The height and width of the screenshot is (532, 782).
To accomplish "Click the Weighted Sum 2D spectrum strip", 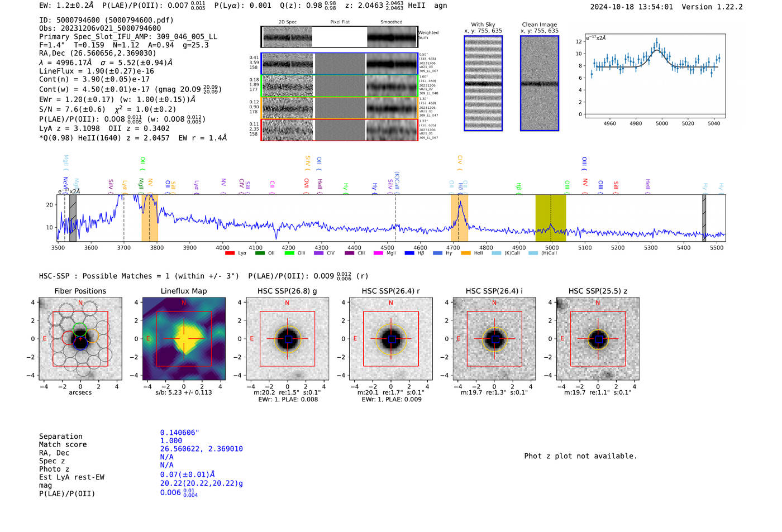I will [340, 37].
